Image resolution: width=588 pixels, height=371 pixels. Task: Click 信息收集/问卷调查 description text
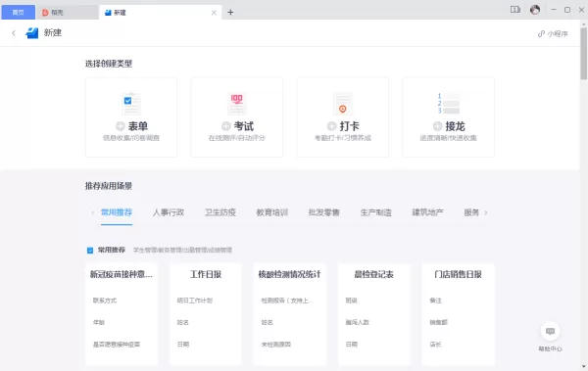pos(131,138)
